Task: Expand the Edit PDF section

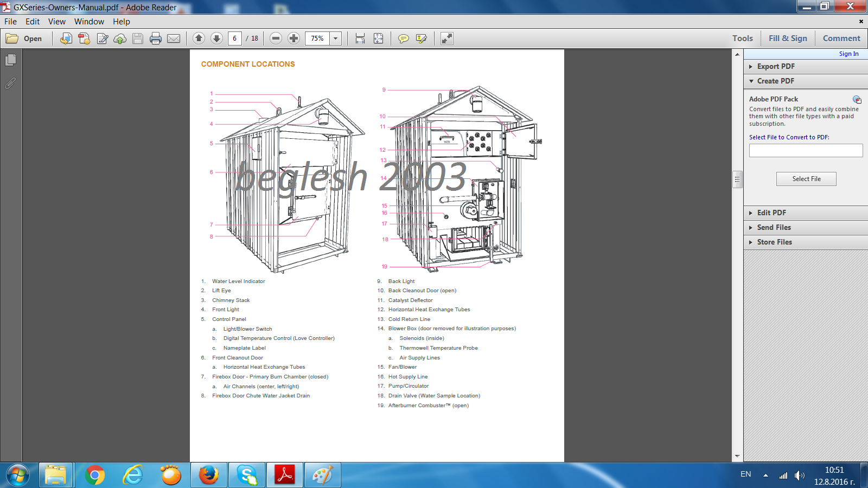Action: click(771, 213)
